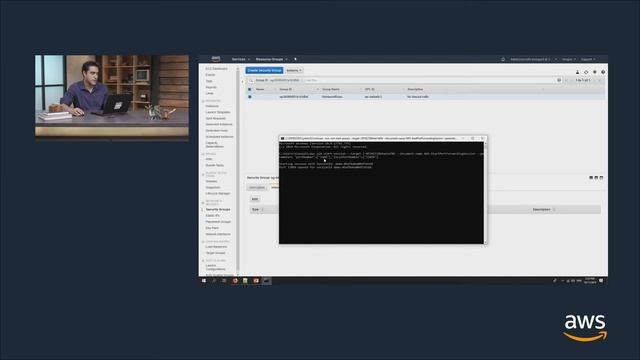Image resolution: width=640 pixels, height=360 pixels.
Task: Open Spot Requests in sidebar
Action: [216, 118]
